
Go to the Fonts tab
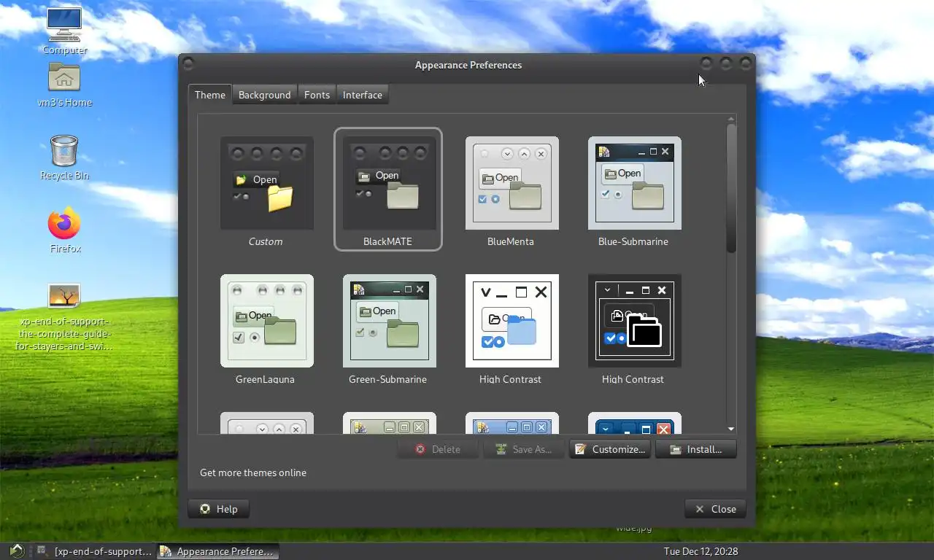pyautogui.click(x=317, y=95)
